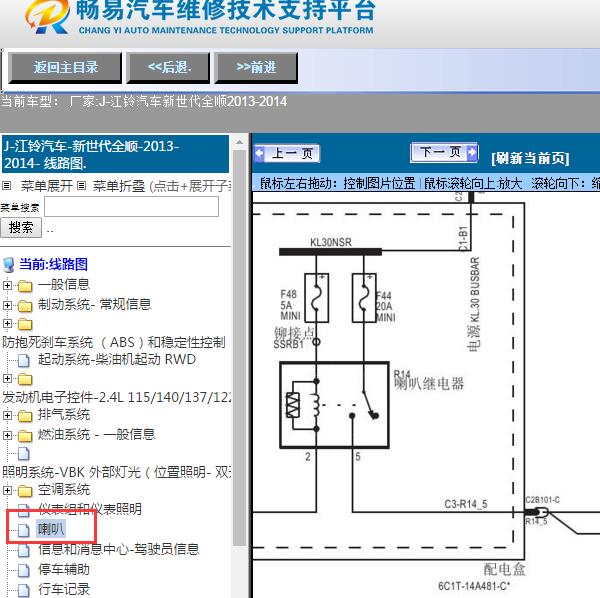Click the 返回主目录 button
This screenshot has width=600, height=598.
(x=65, y=68)
